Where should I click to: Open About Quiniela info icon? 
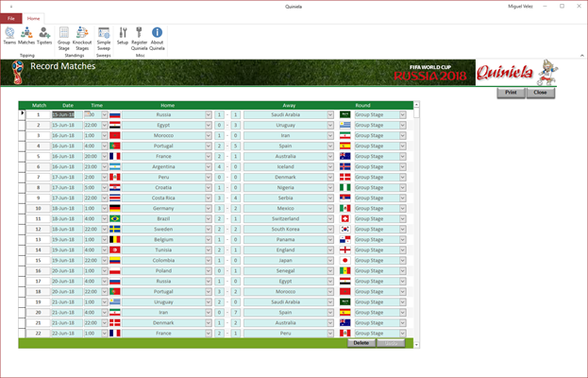157,39
